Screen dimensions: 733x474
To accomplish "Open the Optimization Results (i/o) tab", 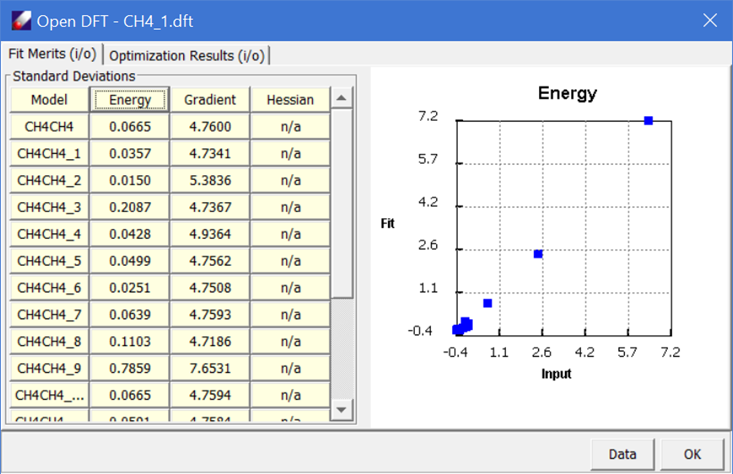I will tap(187, 56).
